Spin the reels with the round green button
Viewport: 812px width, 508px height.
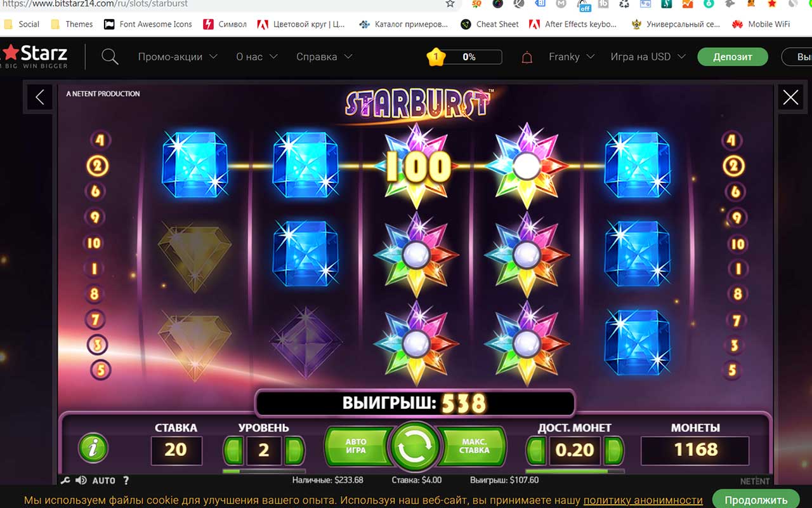point(416,448)
